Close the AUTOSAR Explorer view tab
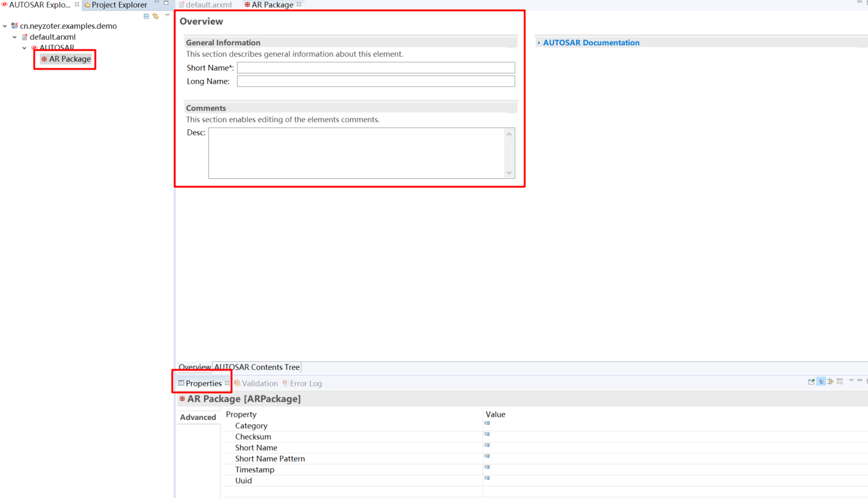 77,4
